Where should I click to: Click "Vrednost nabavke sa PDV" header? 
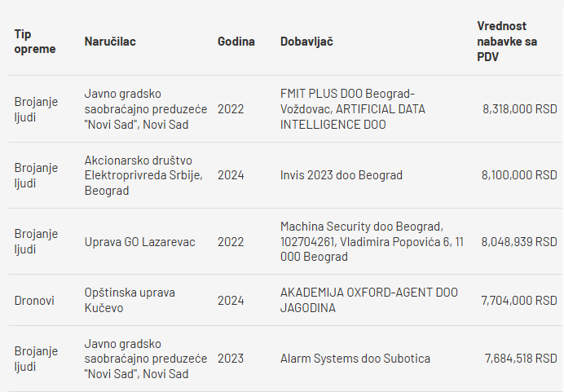[506, 42]
